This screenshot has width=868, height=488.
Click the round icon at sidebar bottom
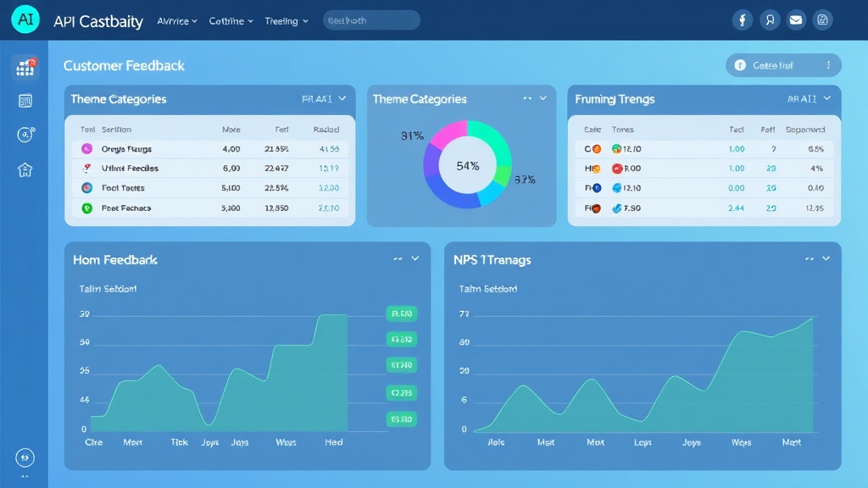[25, 457]
